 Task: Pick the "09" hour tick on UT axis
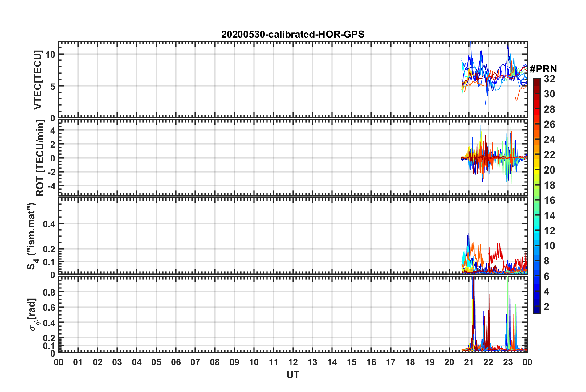234,362
